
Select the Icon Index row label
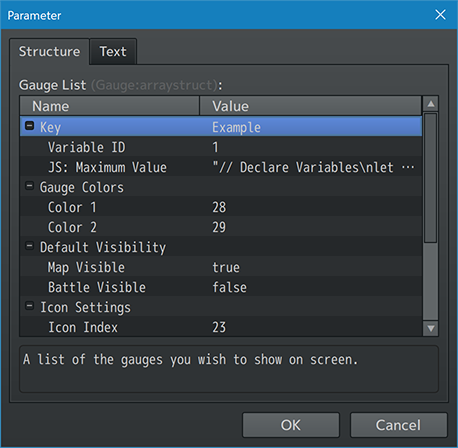click(x=83, y=327)
